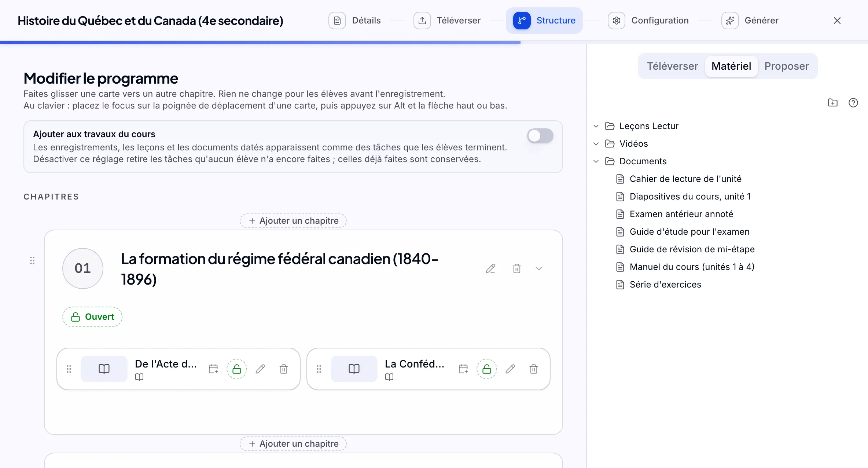Viewport: 868px width, 468px height.
Task: Switch to the Téléverser panel tab
Action: coord(672,66)
